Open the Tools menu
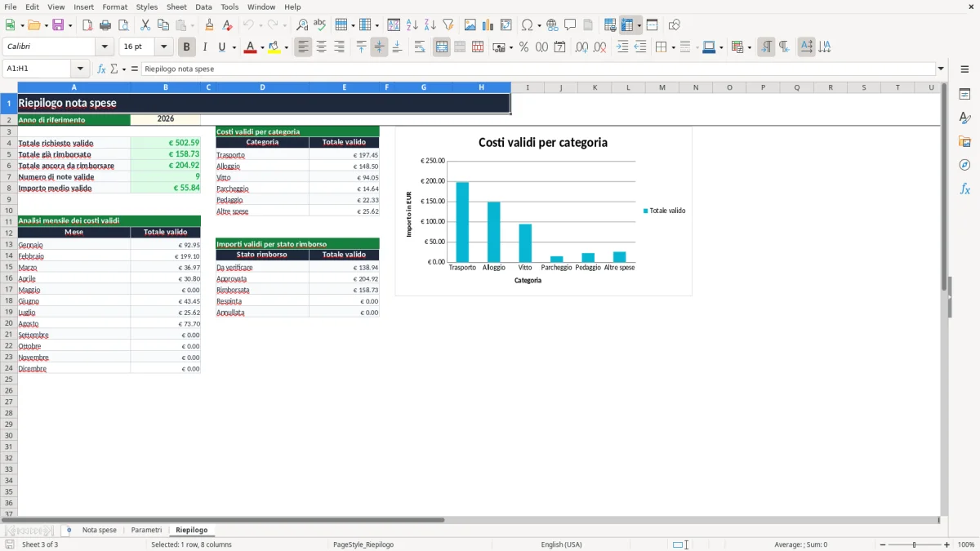This screenshot has height=551, width=980. point(229,7)
